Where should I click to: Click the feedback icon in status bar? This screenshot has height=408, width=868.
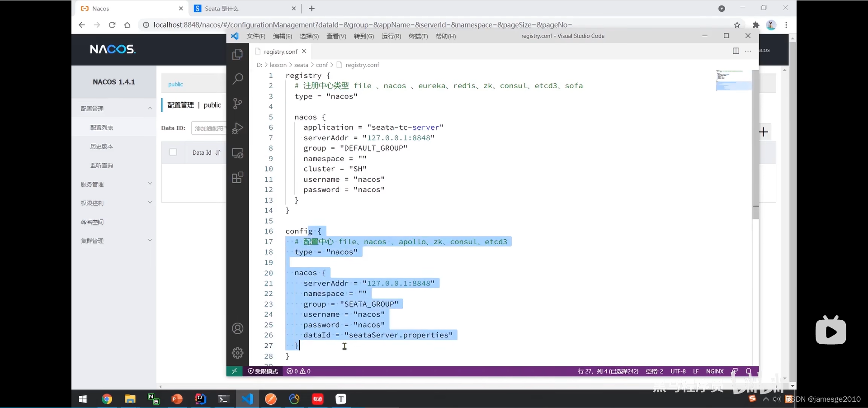point(735,371)
